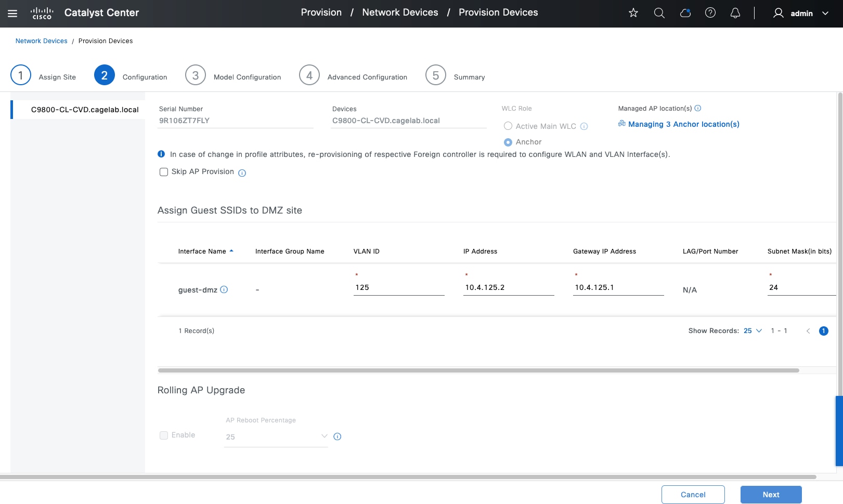Click info icon beside guest-dmz interface
The height and width of the screenshot is (504, 843).
(x=224, y=289)
